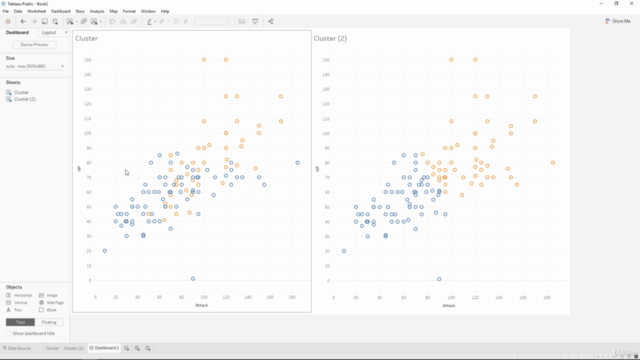The width and height of the screenshot is (640, 360).
Task: Click the Sort descending toolbar icon
Action: 133,21
